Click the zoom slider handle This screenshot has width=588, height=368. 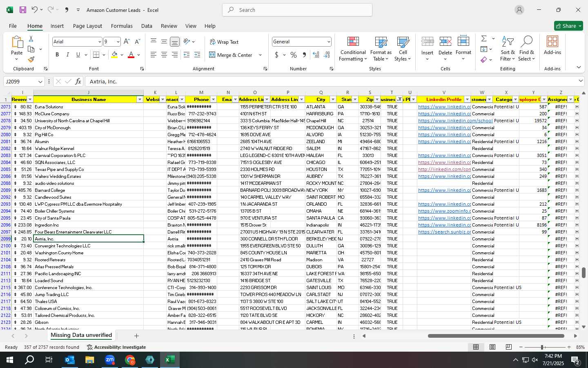(542, 347)
